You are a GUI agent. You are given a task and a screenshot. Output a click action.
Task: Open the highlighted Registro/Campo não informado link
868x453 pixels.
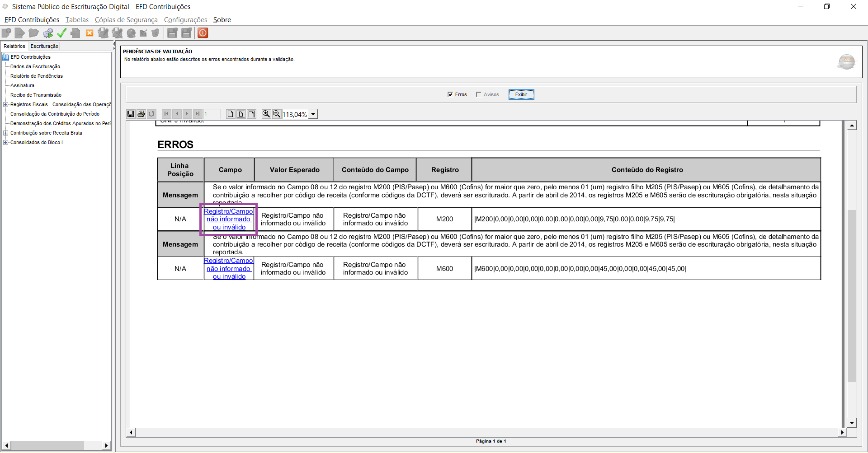point(228,219)
